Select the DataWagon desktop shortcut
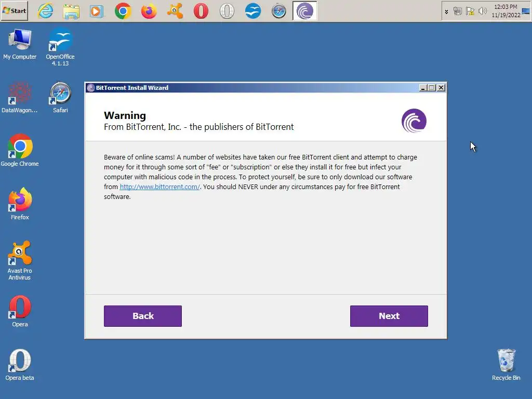The width and height of the screenshot is (532, 399). point(20,98)
